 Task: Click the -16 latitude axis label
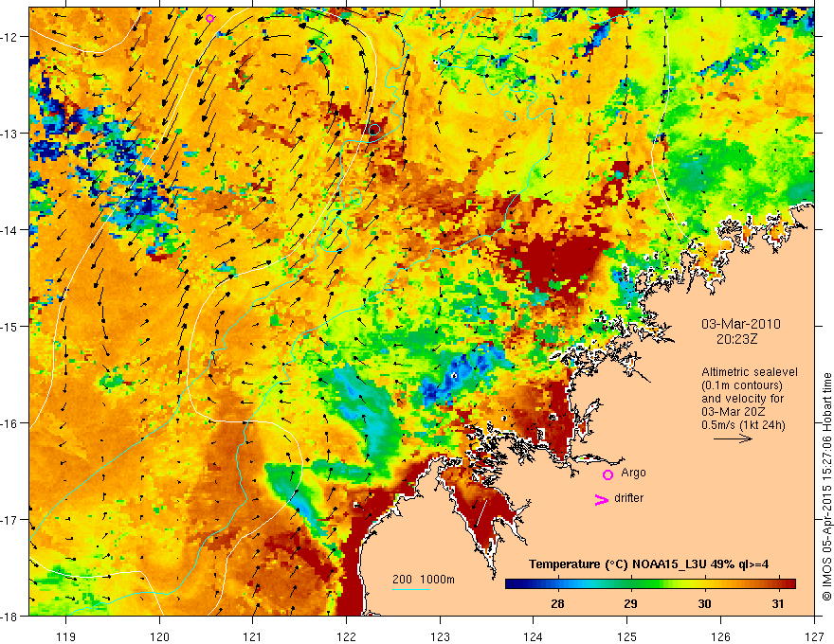(10, 423)
